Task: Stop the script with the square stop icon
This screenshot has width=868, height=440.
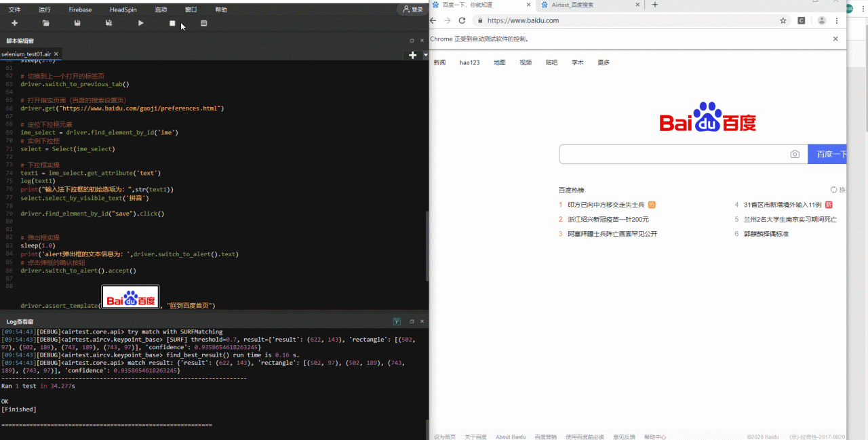Action: click(x=172, y=23)
